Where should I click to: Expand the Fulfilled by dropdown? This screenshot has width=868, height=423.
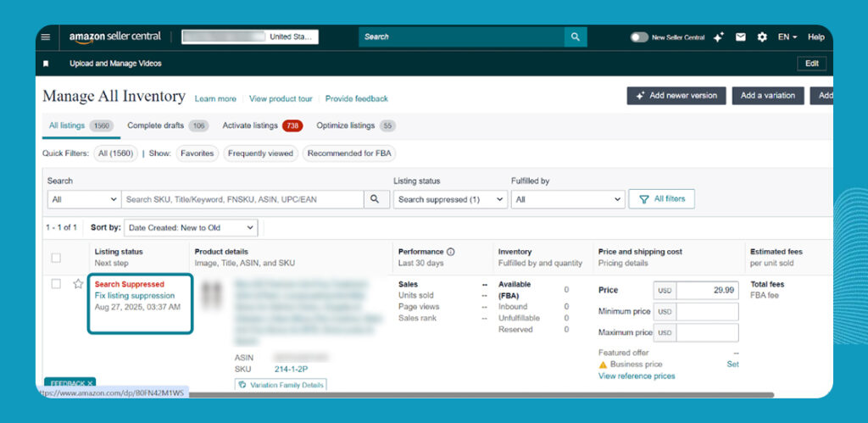pyautogui.click(x=568, y=199)
